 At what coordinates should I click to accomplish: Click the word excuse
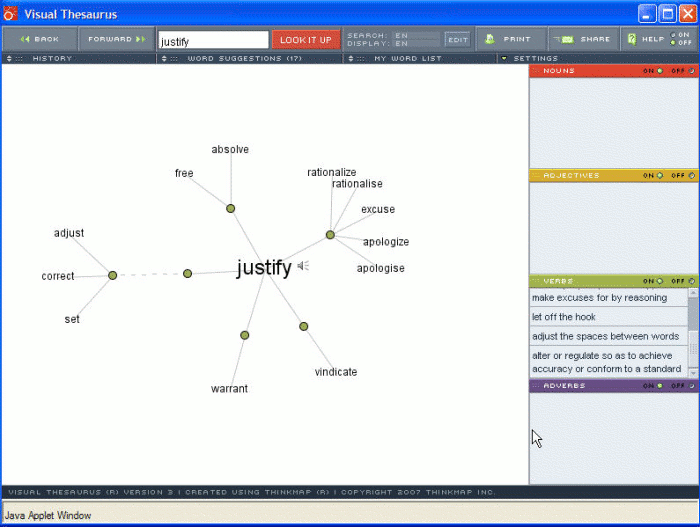[378, 209]
